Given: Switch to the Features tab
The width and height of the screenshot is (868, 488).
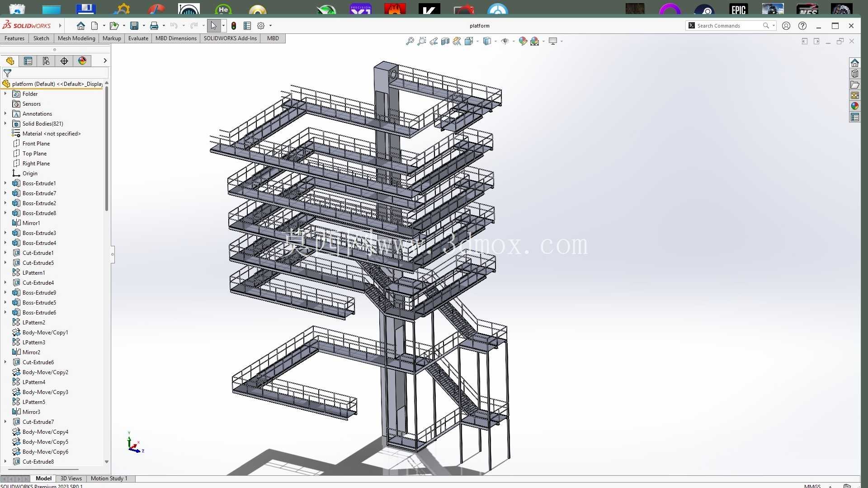Looking at the screenshot, I should [x=14, y=38].
